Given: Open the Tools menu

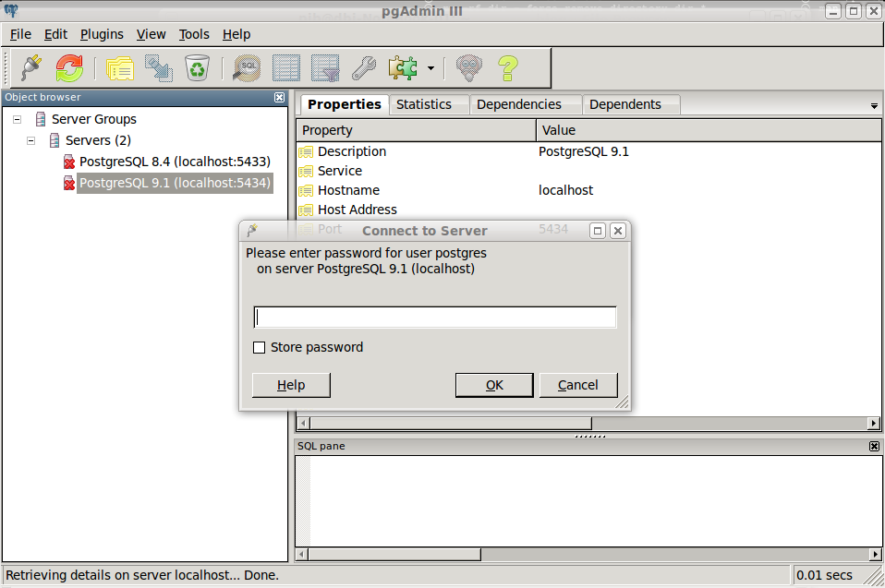Looking at the screenshot, I should click(x=194, y=34).
